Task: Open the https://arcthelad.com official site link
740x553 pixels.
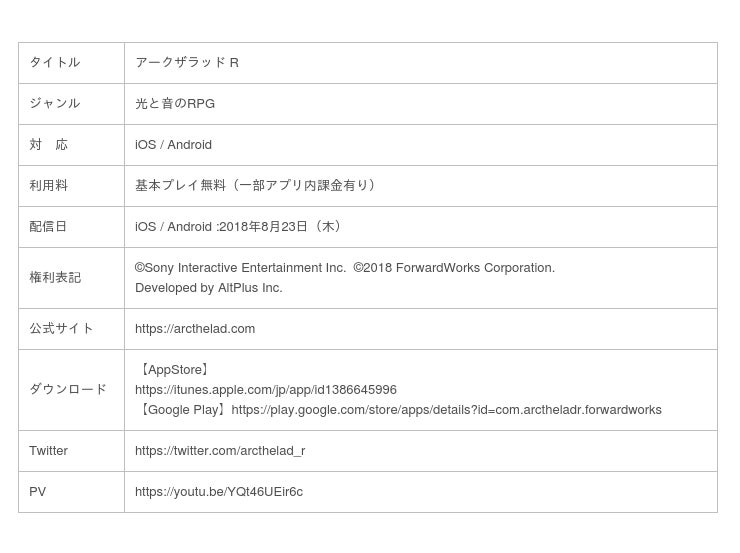Action: (x=195, y=329)
